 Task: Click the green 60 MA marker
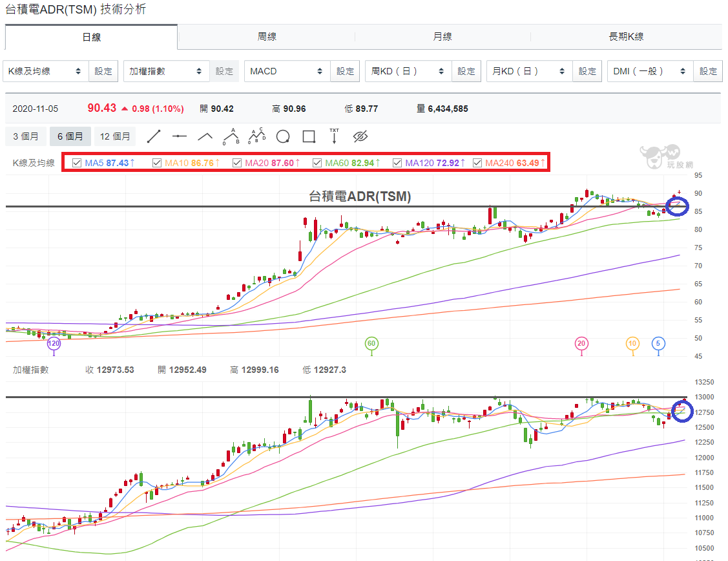371,344
